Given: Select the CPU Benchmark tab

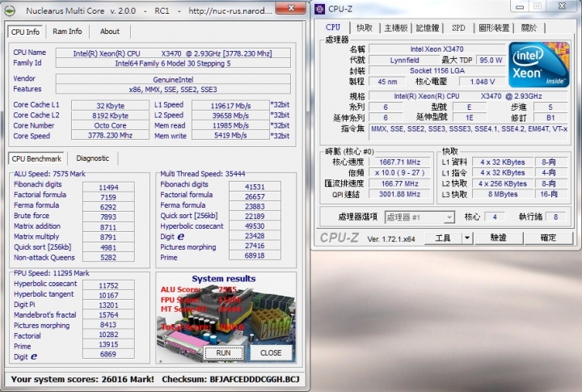Looking at the screenshot, I should pyautogui.click(x=36, y=158).
